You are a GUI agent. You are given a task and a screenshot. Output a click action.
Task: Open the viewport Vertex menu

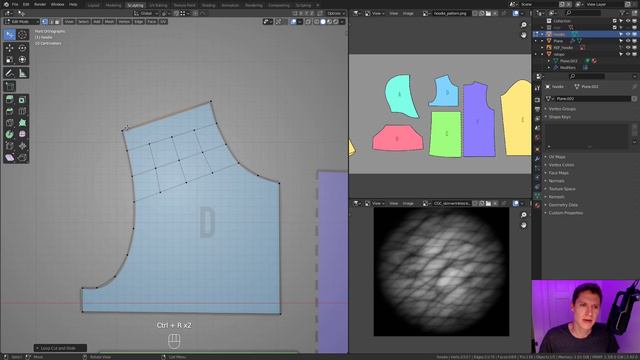point(124,22)
